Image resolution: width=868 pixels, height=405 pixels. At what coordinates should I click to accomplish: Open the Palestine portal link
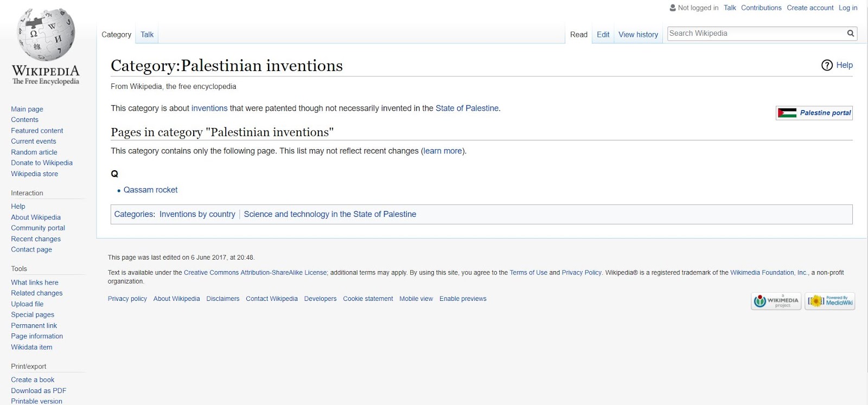point(825,113)
